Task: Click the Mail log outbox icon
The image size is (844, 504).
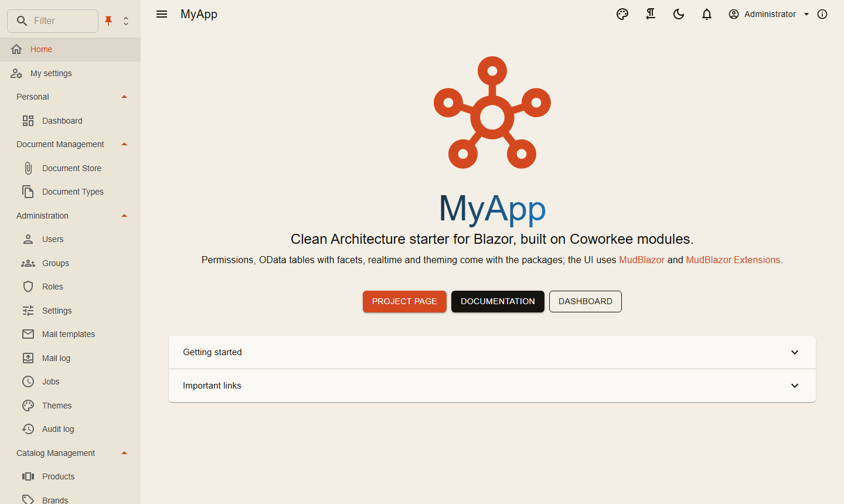Action: click(x=28, y=358)
